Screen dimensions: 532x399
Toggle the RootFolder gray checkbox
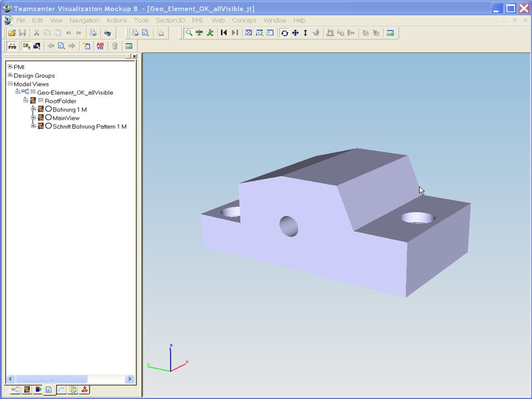click(40, 100)
